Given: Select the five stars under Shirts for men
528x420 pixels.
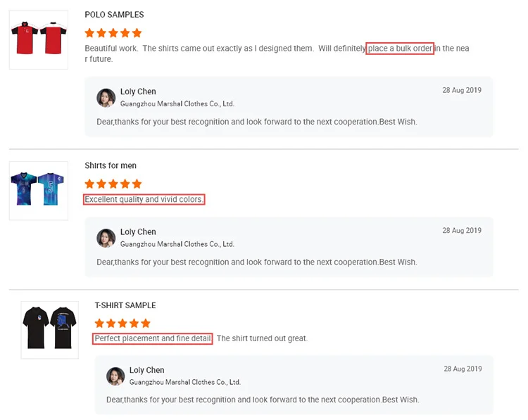Looking at the screenshot, I should [113, 184].
